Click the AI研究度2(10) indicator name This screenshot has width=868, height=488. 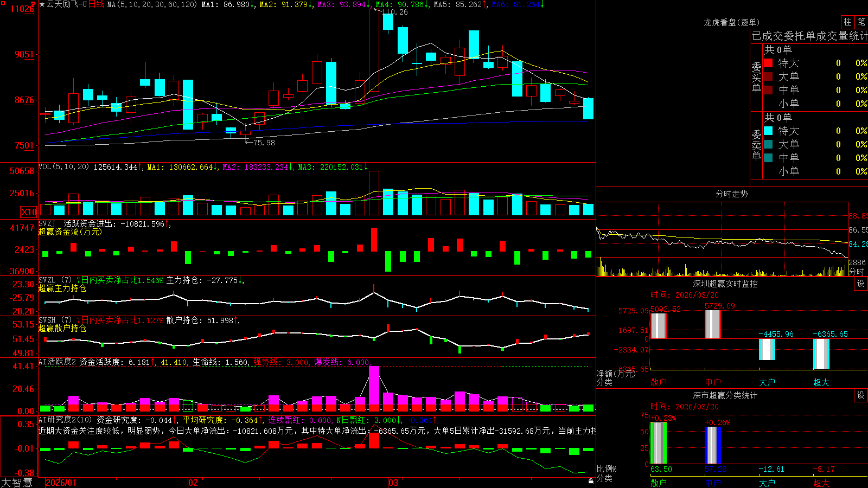click(x=65, y=420)
